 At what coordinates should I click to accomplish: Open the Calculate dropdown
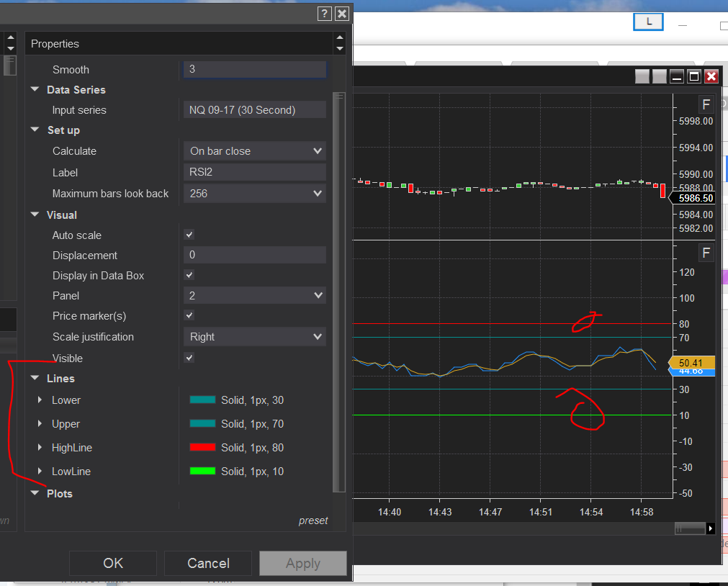coord(254,151)
